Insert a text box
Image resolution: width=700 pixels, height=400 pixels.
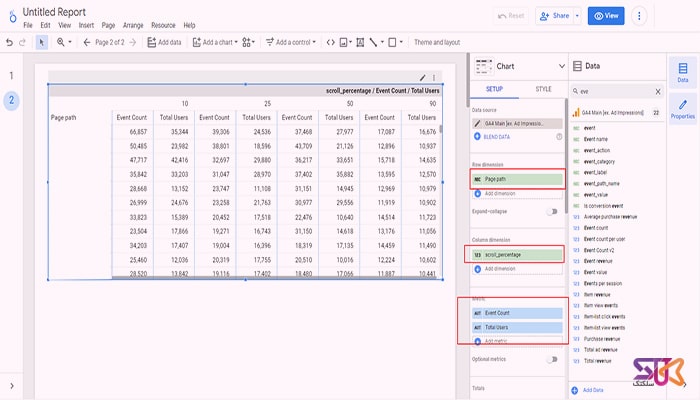point(360,42)
